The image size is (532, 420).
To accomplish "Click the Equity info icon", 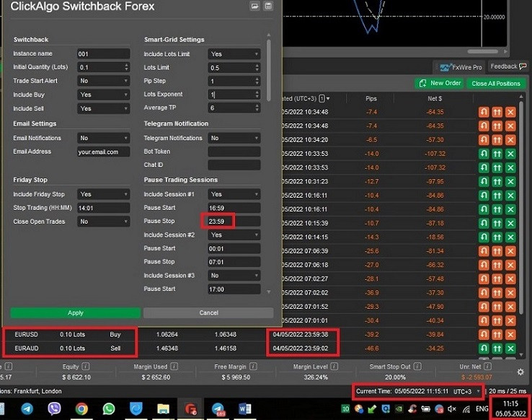I will (x=86, y=367).
